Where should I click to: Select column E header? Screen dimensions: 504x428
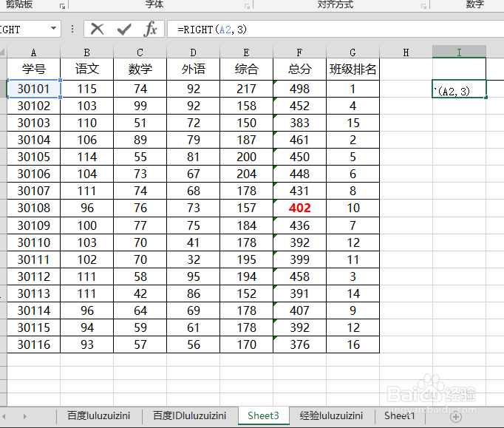click(246, 52)
